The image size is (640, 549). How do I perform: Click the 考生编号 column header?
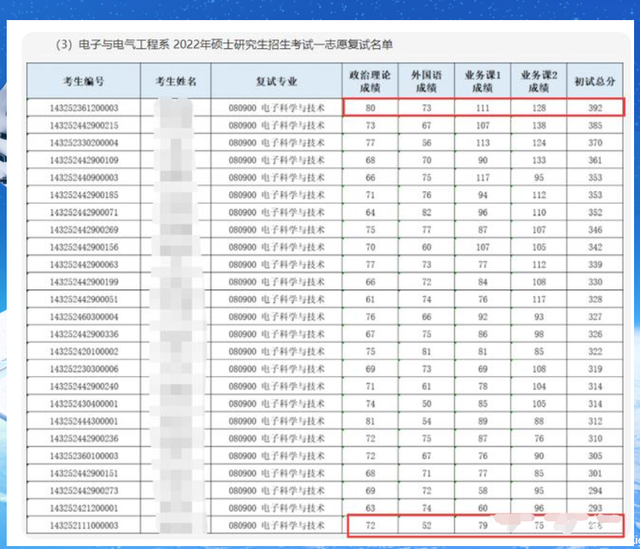tap(84, 81)
